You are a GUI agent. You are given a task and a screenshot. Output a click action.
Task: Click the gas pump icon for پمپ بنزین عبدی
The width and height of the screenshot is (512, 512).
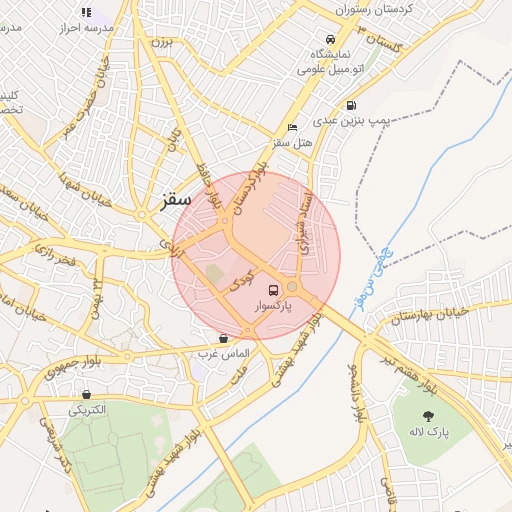click(351, 106)
